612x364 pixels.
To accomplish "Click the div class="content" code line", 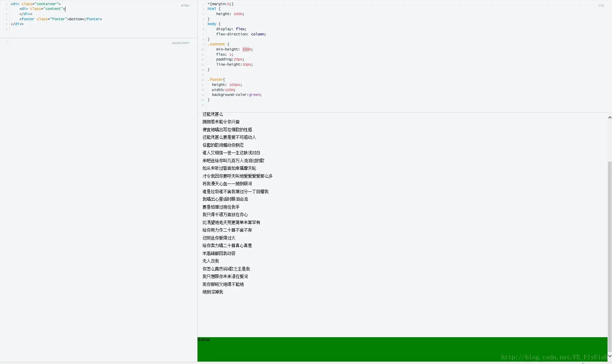I will 42,9.
